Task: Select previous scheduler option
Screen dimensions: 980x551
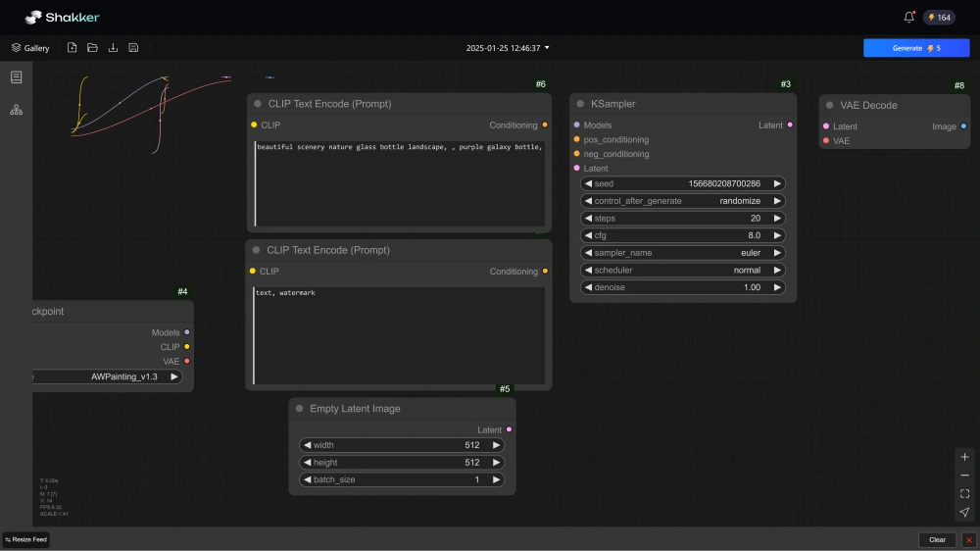Action: (x=588, y=271)
